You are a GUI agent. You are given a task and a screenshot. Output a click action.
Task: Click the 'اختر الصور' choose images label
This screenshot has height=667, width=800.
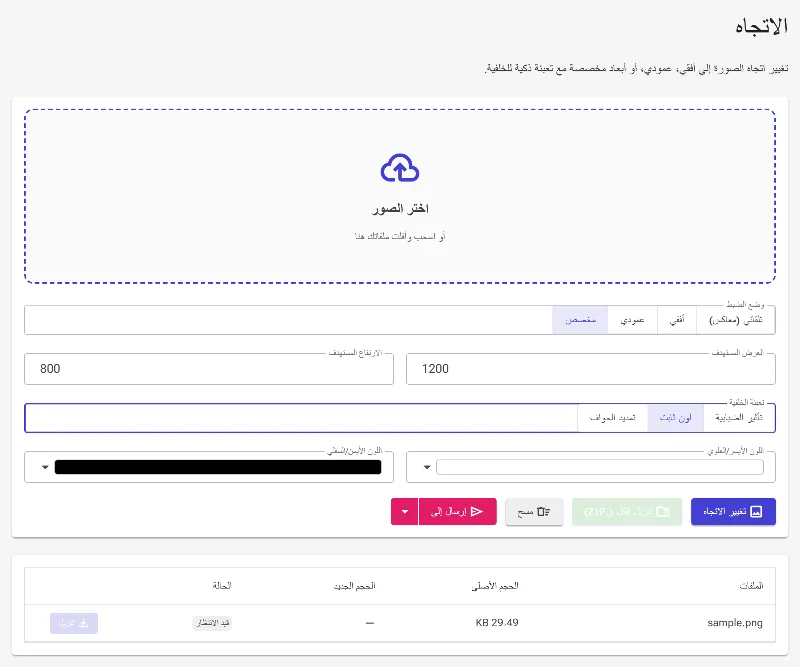[x=400, y=208]
